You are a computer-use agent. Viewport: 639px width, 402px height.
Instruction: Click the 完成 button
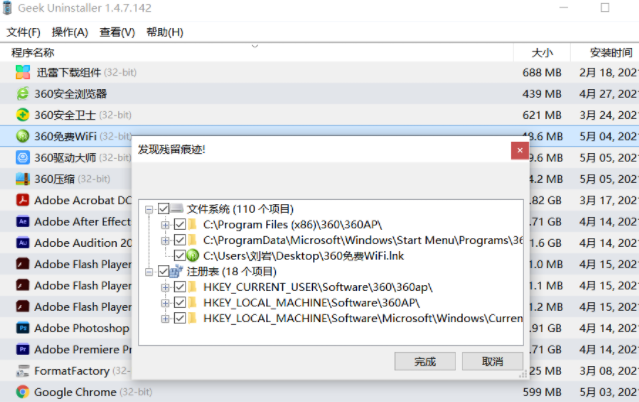point(425,361)
